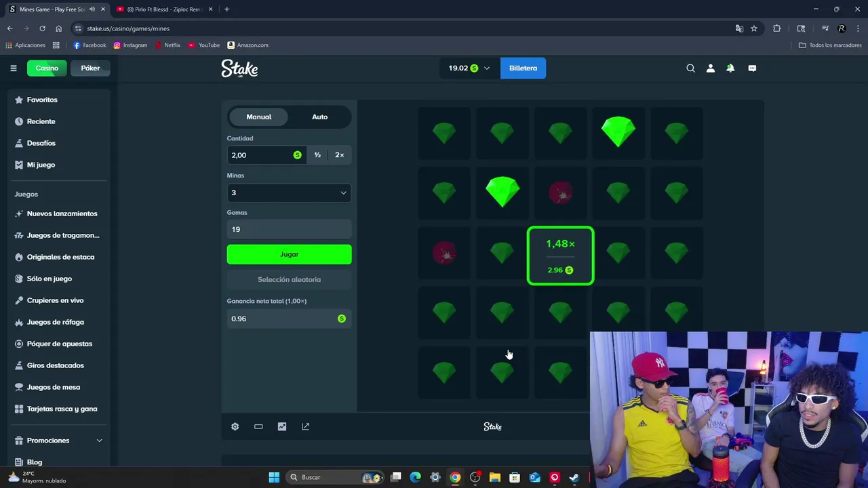View site information icon beside the URL
Image resolution: width=868 pixels, height=488 pixels.
[79, 28]
